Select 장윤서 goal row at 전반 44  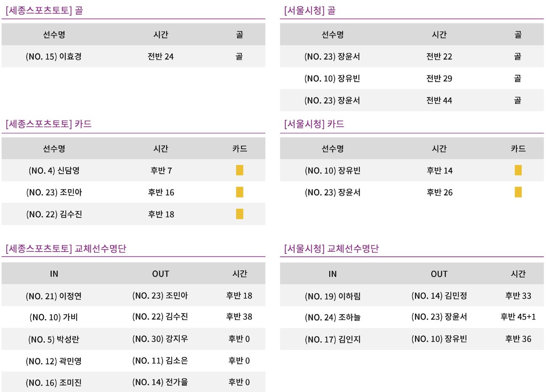pyautogui.click(x=412, y=100)
